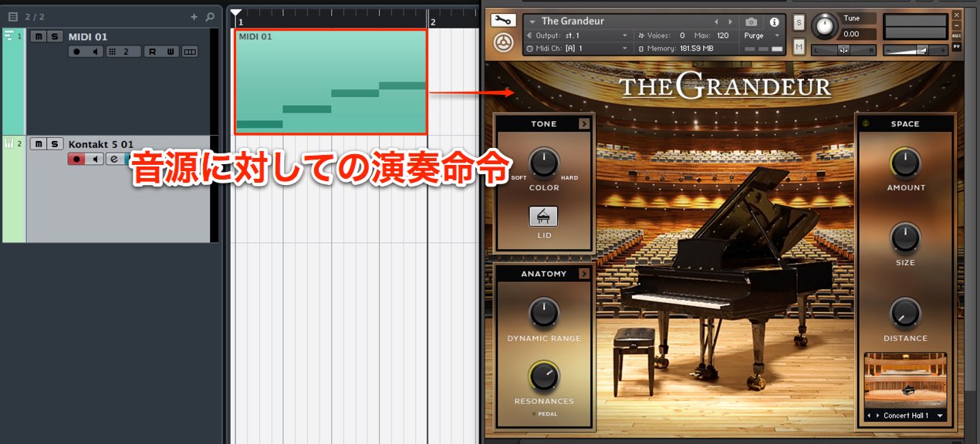Click the pan slider L/R control
Screen dimensions: 980x444
coord(843,49)
